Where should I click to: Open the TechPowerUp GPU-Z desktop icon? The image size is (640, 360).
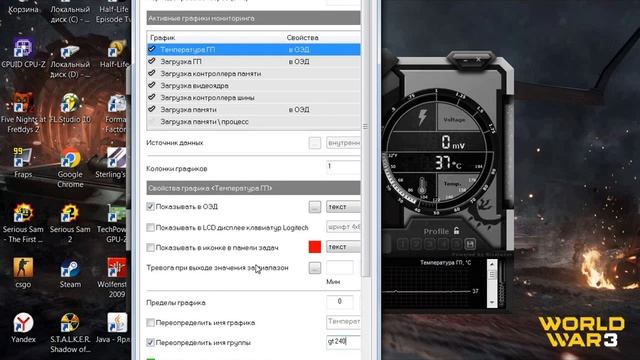tap(112, 223)
